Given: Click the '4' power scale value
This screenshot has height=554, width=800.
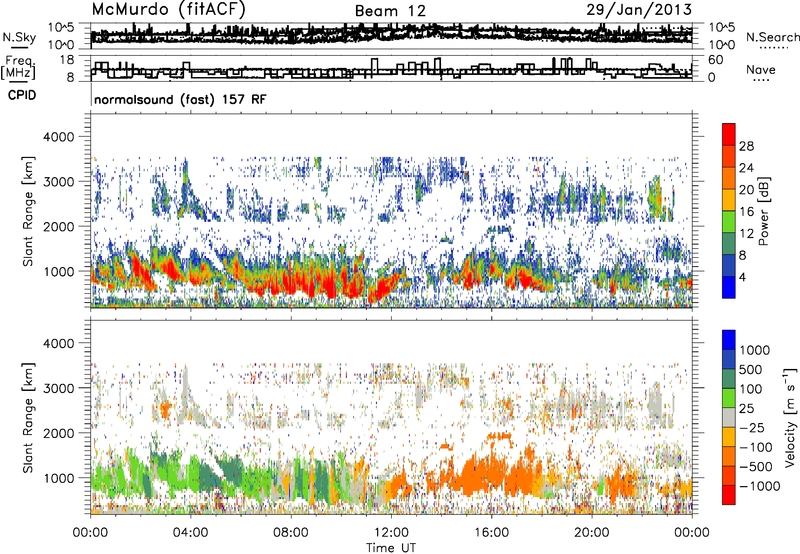Looking at the screenshot, I should click(742, 278).
